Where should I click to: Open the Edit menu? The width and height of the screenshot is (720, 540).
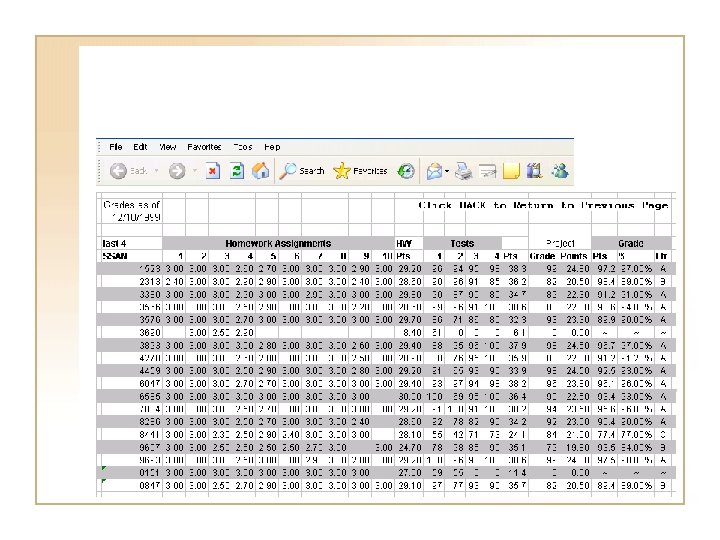tap(140, 147)
